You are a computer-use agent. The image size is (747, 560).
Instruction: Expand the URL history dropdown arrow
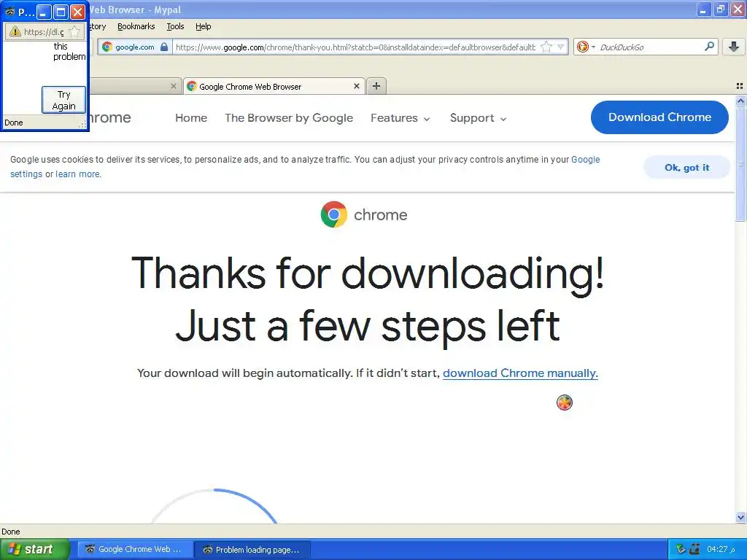(x=561, y=47)
